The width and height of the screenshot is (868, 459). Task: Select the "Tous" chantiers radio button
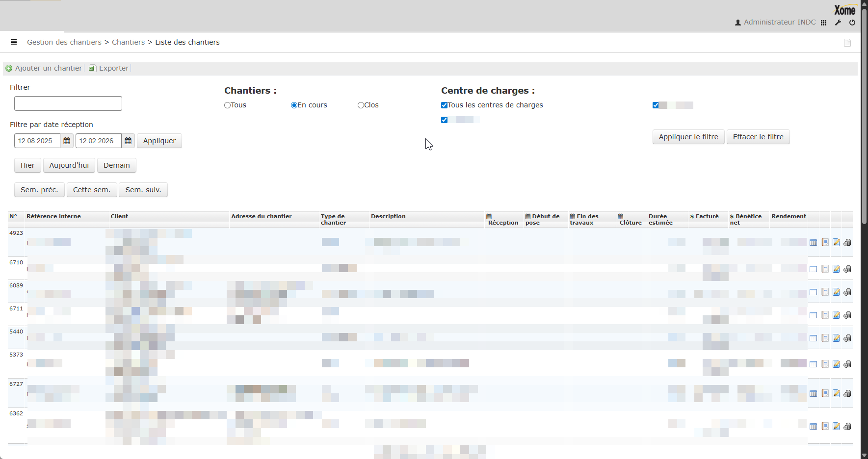(228, 105)
